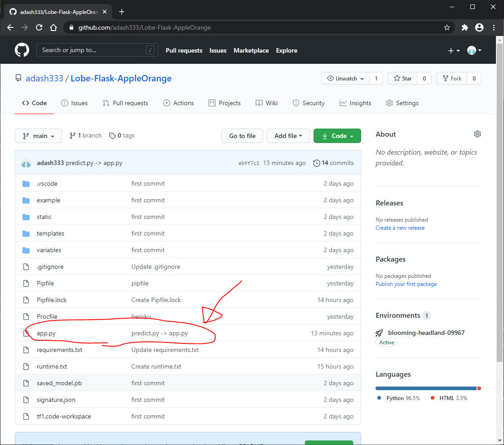504x445 pixels.
Task: Switch to the Issues repository tab
Action: pos(75,103)
